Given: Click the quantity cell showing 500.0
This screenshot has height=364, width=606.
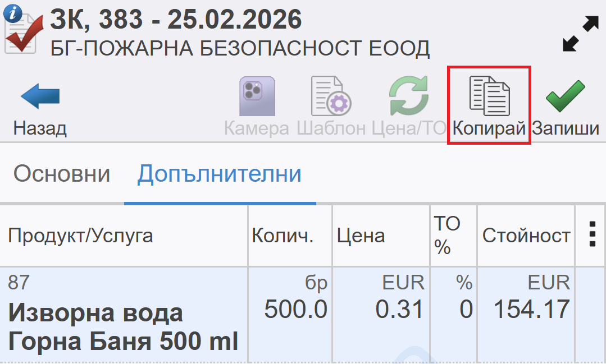Looking at the screenshot, I should [x=295, y=310].
